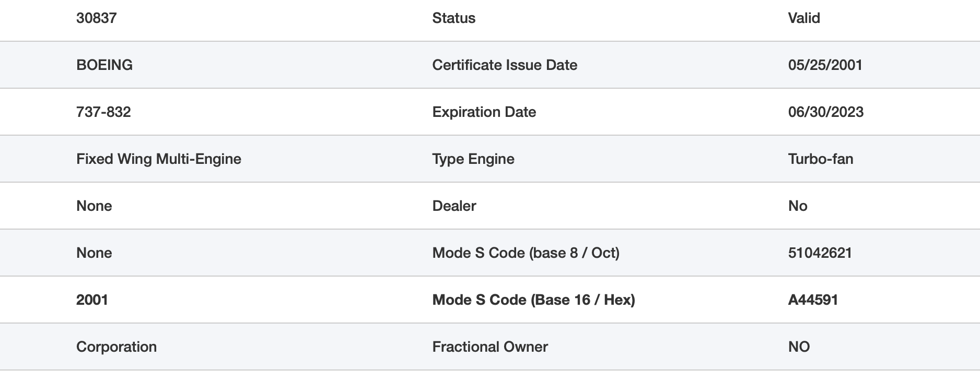Viewport: 980px width, 382px height.
Task: Select the Mode S Code hex label
Action: click(x=533, y=300)
